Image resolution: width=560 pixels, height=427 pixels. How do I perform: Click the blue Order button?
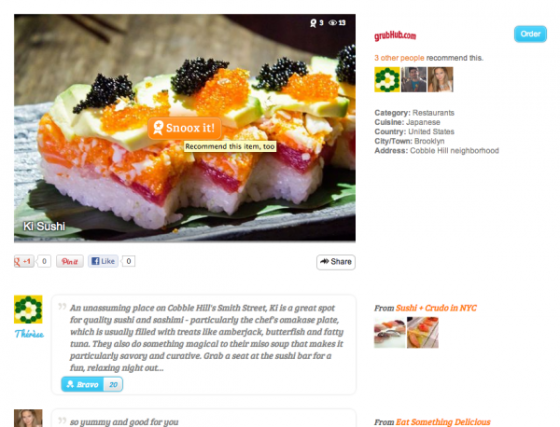pyautogui.click(x=530, y=34)
